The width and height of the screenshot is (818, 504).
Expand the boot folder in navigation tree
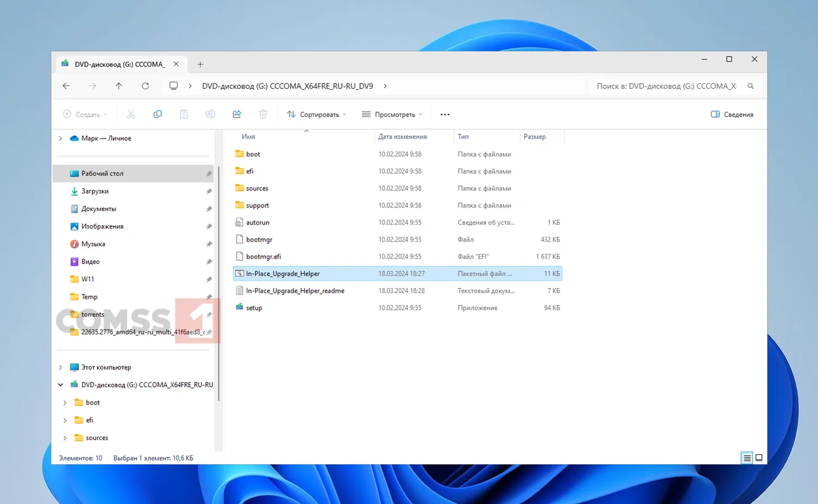pos(65,403)
